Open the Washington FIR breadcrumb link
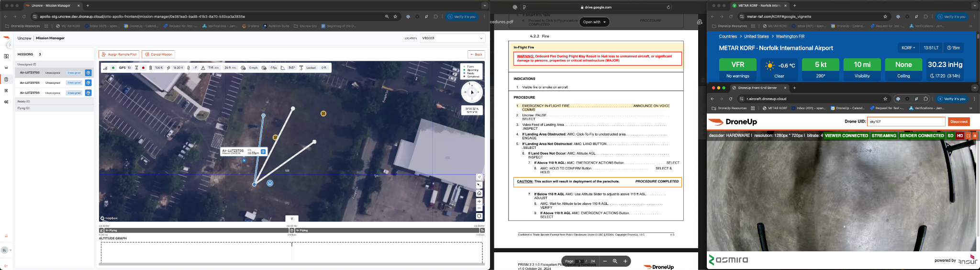Screen dimensions: 980x270 pyautogui.click(x=790, y=36)
